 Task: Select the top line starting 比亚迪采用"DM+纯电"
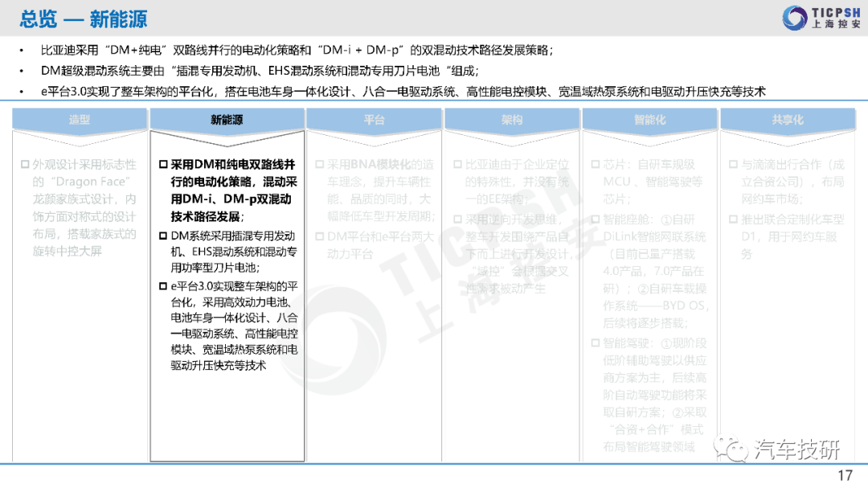pyautogui.click(x=297, y=51)
